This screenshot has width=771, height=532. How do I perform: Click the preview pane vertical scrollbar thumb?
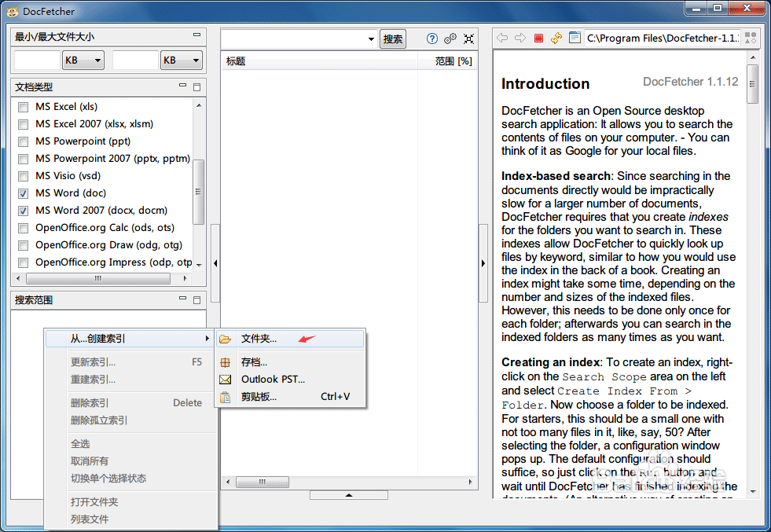click(x=752, y=83)
